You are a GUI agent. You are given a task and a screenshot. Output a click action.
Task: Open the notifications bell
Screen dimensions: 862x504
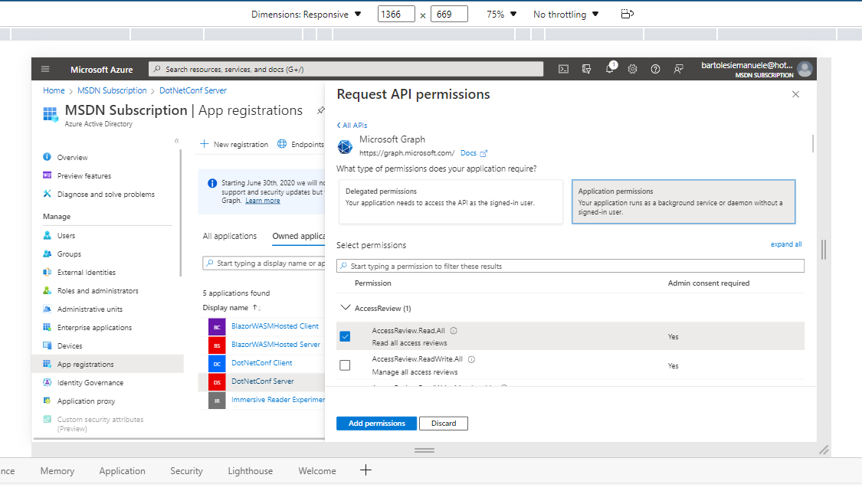coord(610,69)
